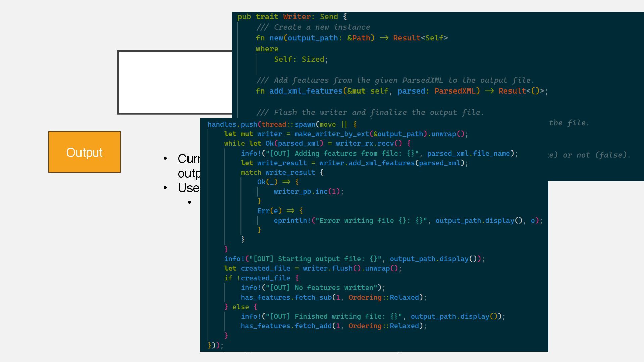Viewport: 644px width, 362px height.
Task: Click the 'has_features.fetch_sub' code line
Action: (x=333, y=298)
